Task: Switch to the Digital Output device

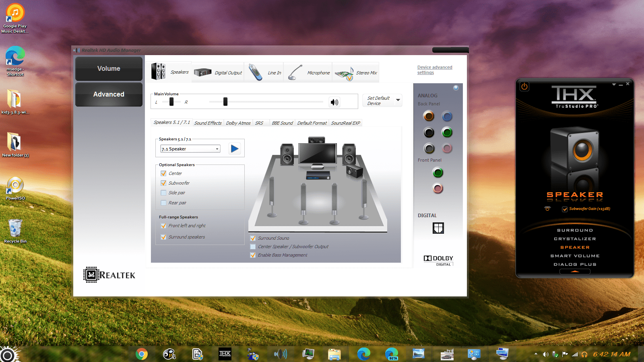Action: pyautogui.click(x=218, y=72)
